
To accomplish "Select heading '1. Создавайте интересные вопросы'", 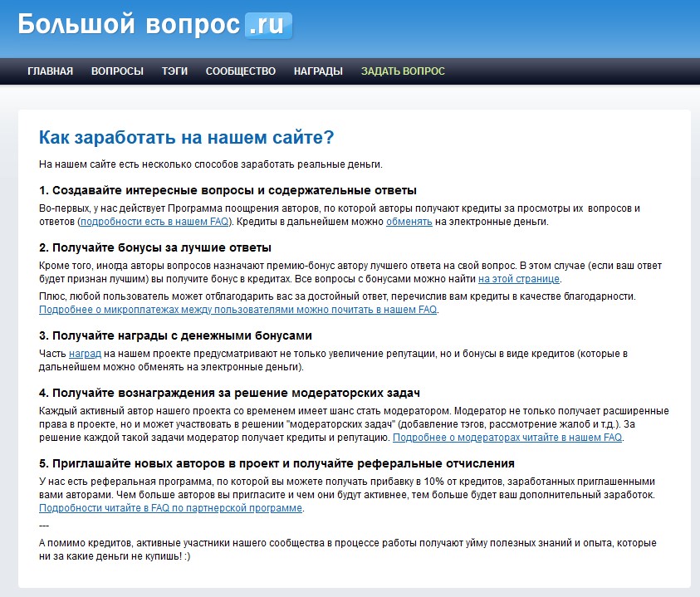I will coord(228,189).
